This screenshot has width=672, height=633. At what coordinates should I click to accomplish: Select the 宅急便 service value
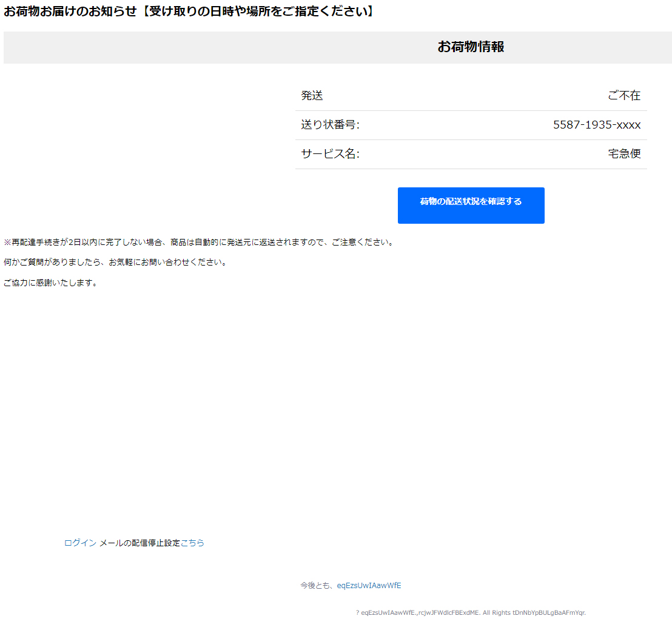point(624,154)
